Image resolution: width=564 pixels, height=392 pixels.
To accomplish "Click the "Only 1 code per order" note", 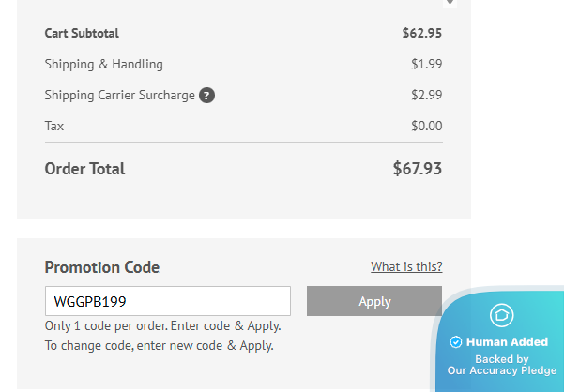I will (162, 326).
